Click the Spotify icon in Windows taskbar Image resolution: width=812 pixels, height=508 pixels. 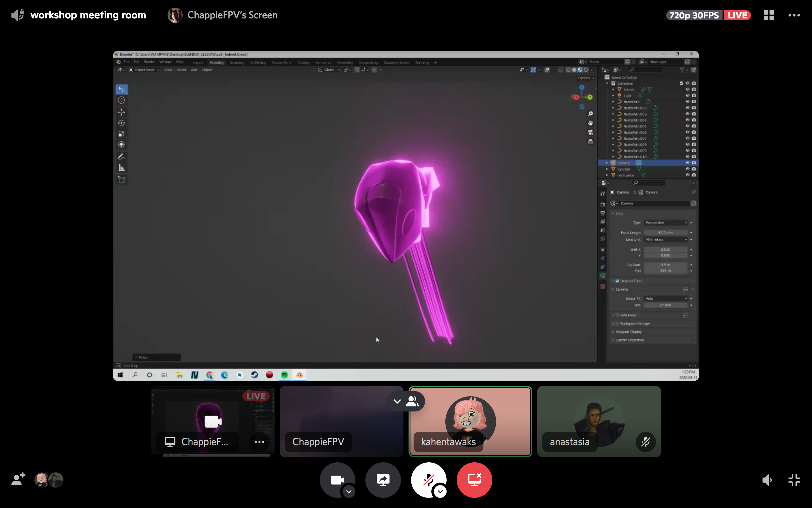tap(284, 375)
